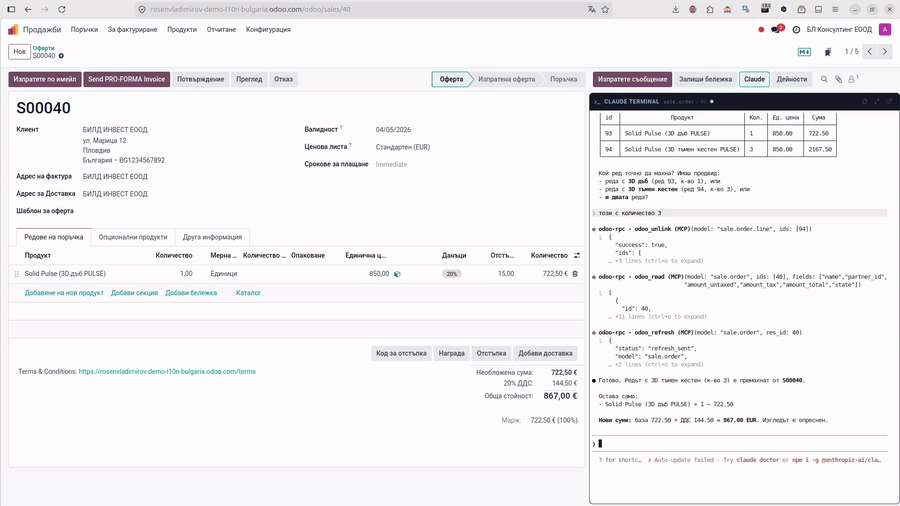
Task: Click the Добави доставка button
Action: 545,353
